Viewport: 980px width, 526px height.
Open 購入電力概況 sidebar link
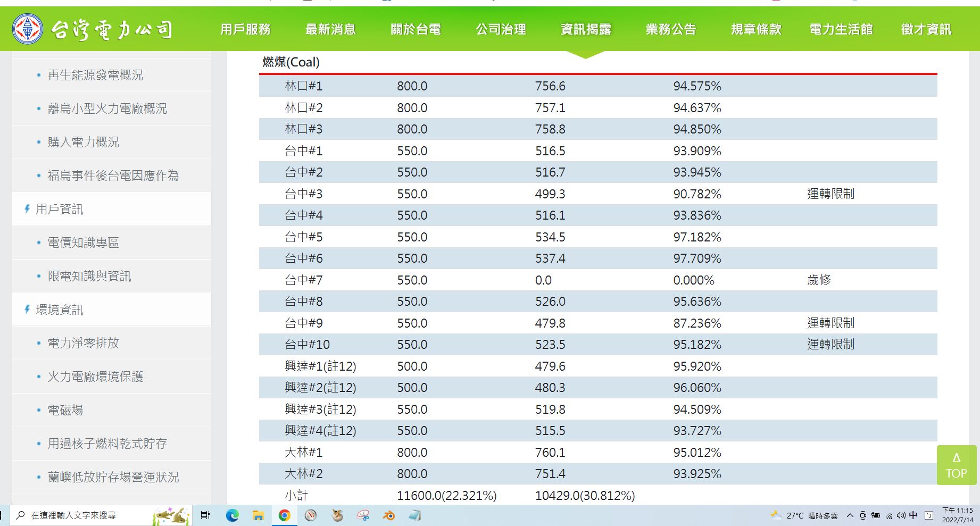tap(83, 142)
